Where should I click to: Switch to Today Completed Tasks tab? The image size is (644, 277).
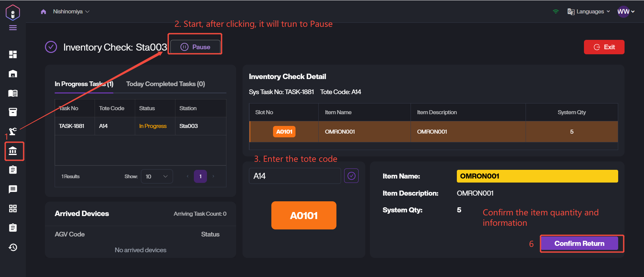point(165,84)
